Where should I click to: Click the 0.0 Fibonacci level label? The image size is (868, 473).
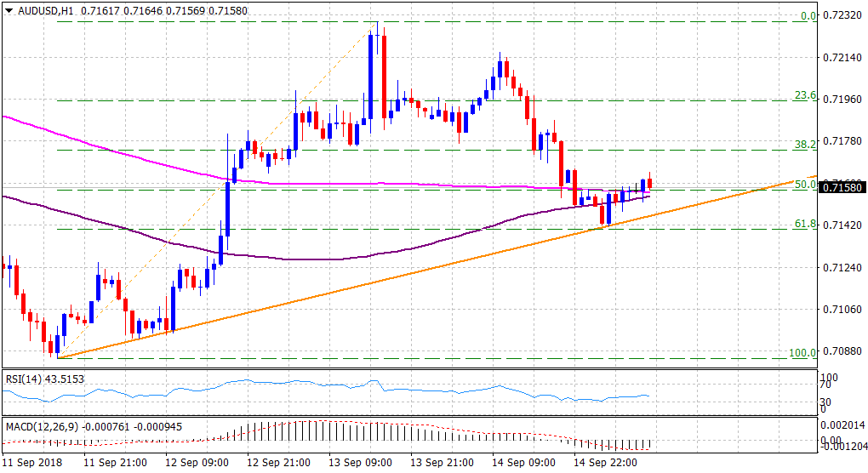point(808,15)
